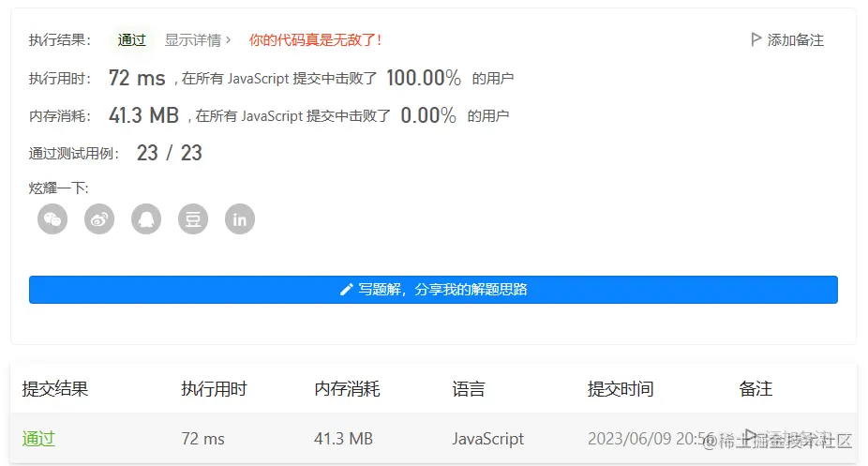The image size is (868, 466).
Task: Click the 提交时间 column header
Action: point(621,389)
